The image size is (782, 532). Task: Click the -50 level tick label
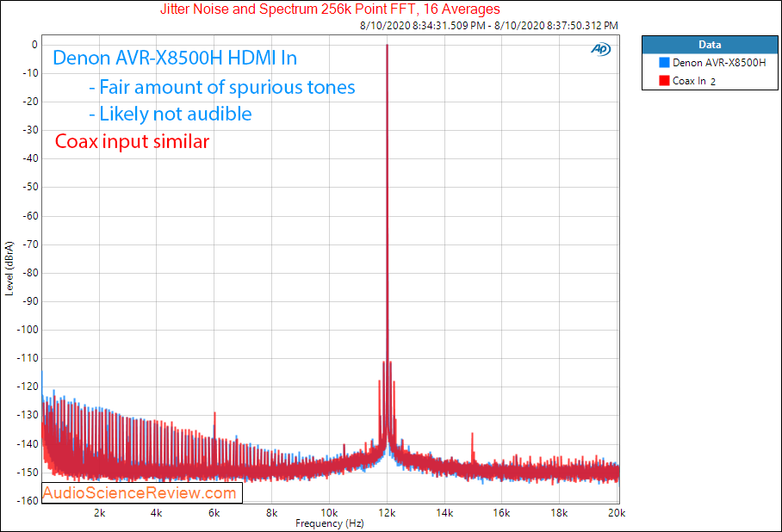pyautogui.click(x=30, y=187)
